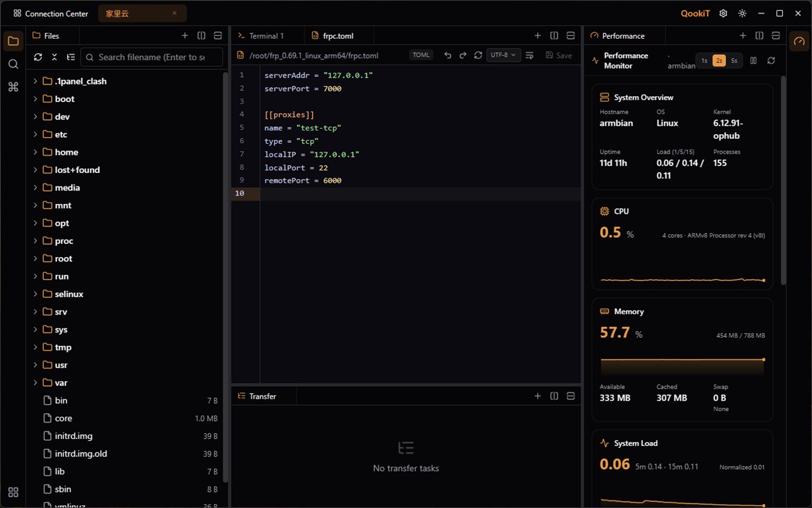812x508 pixels.
Task: Toggle the light/dark theme sun icon
Action: [x=742, y=14]
